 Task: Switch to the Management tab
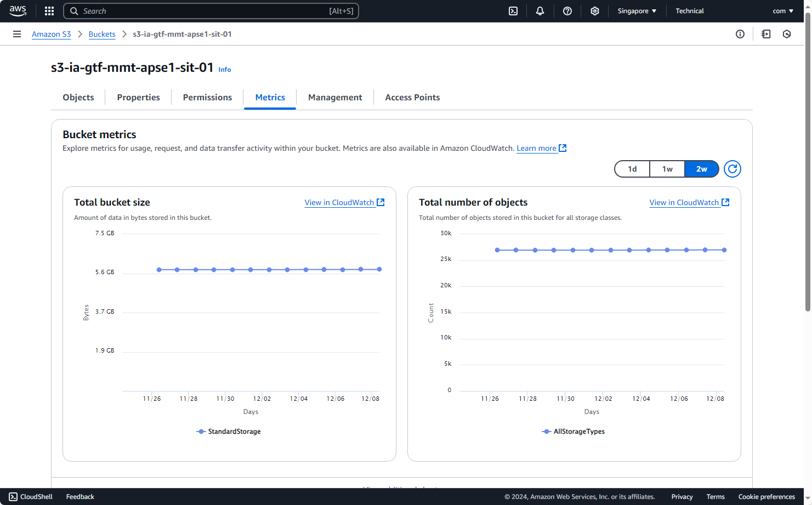[x=335, y=97]
